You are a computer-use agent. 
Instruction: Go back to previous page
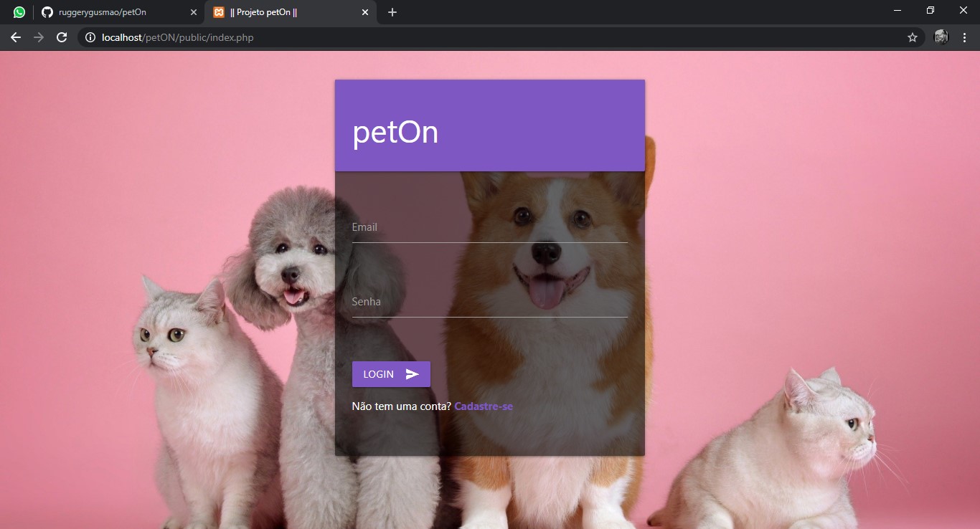16,37
